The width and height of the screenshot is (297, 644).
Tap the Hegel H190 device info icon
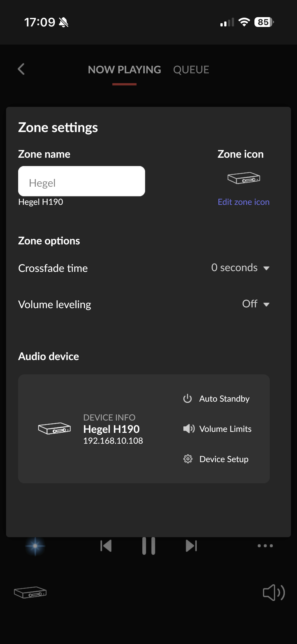(54, 428)
